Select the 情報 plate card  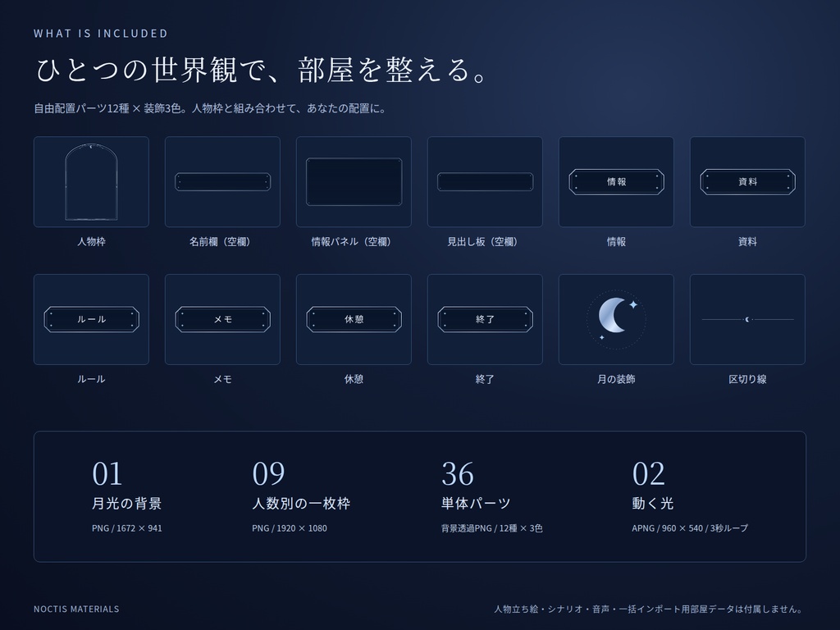[616, 181]
